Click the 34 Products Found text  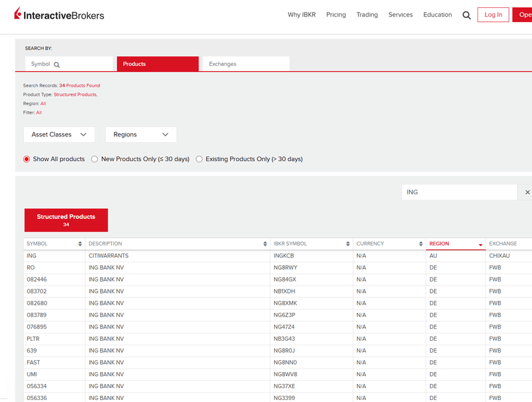tap(80, 86)
